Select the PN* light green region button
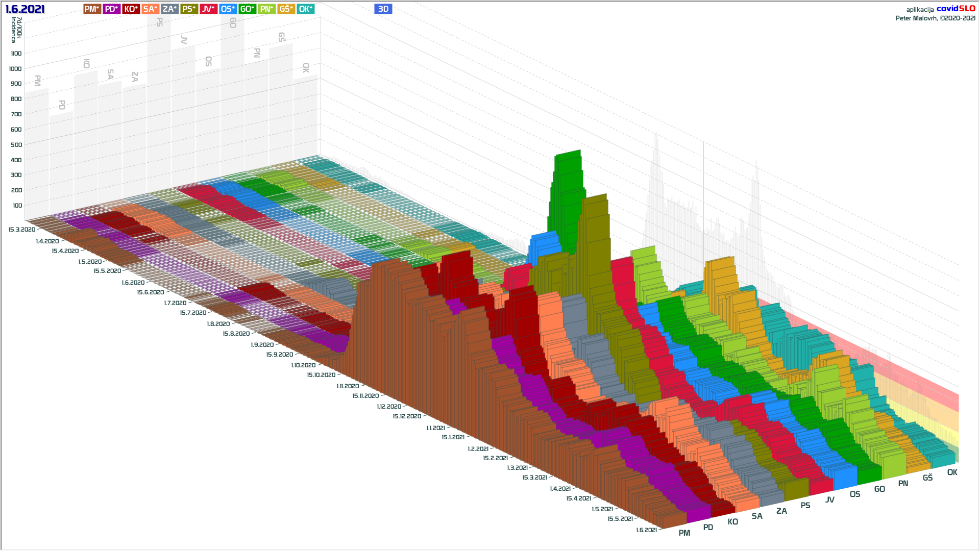Image resolution: width=980 pixels, height=551 pixels. (x=266, y=9)
